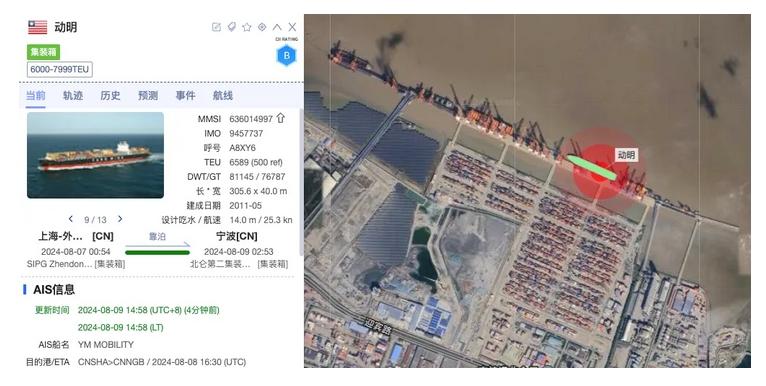Collapse the ship panel with up chevron
The image size is (766, 386).
point(277,27)
